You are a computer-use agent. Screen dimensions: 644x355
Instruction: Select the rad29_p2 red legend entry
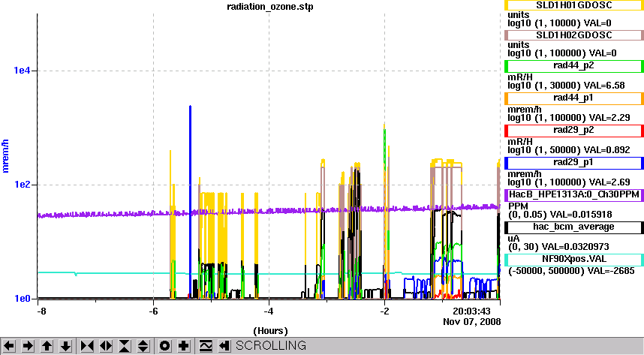click(573, 131)
